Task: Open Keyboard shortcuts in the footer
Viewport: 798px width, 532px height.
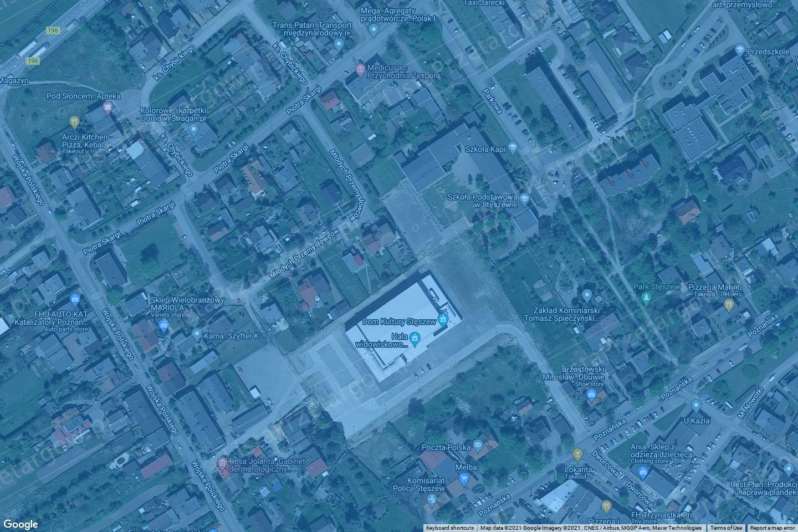Action: click(450, 528)
